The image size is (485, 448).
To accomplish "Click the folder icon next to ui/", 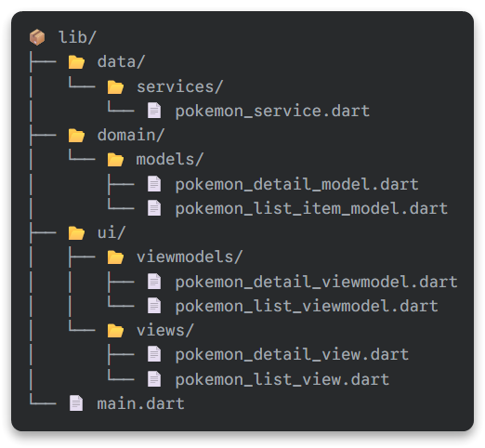I will [x=76, y=232].
